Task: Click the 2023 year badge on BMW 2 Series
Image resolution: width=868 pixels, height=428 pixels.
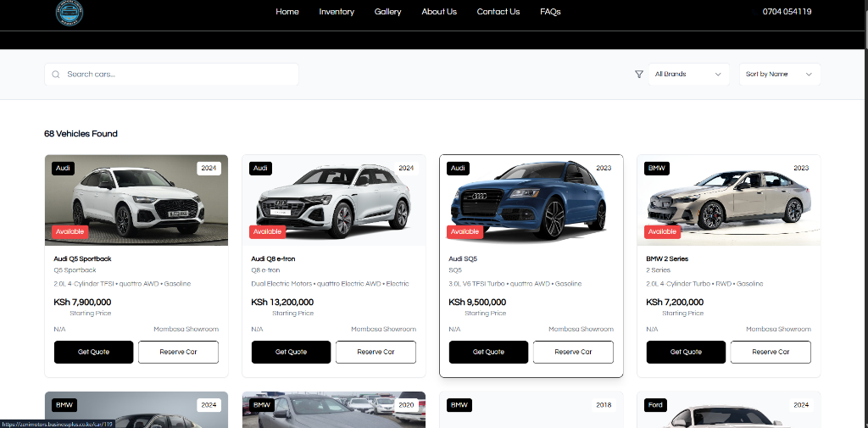Action: [x=800, y=169]
